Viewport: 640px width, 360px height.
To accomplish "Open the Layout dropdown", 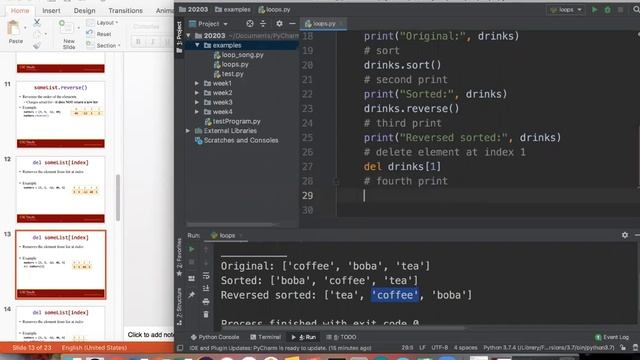I will point(102,23).
